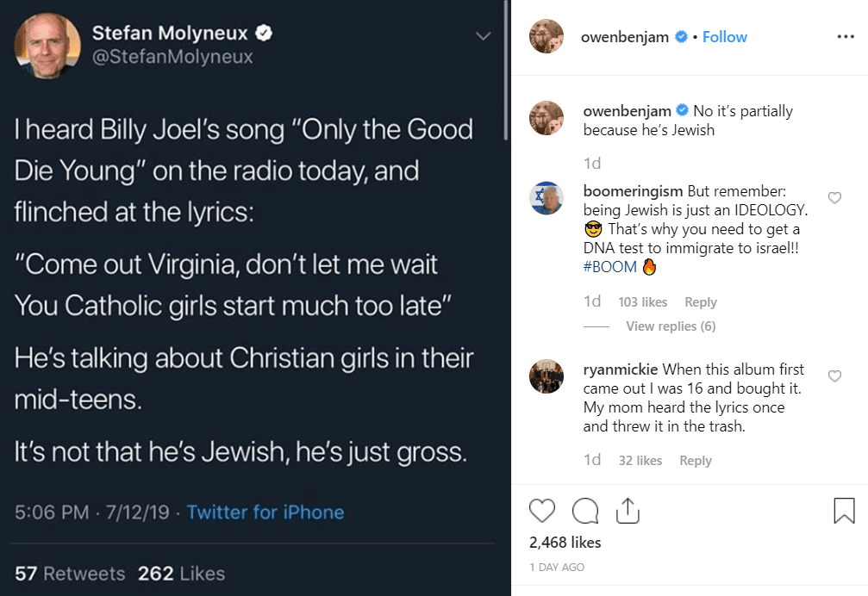868x596 pixels.
Task: Expand View replies (6) under boomeringism
Action: (671, 326)
